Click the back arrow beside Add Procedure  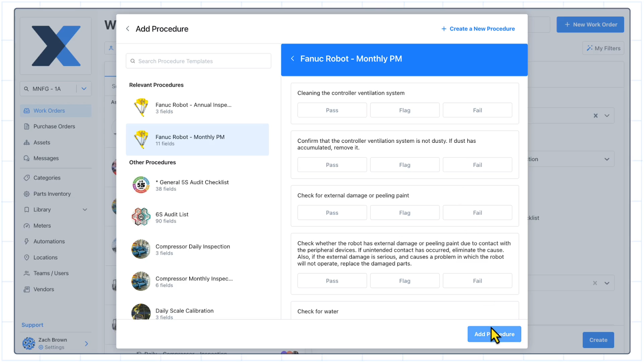click(128, 29)
